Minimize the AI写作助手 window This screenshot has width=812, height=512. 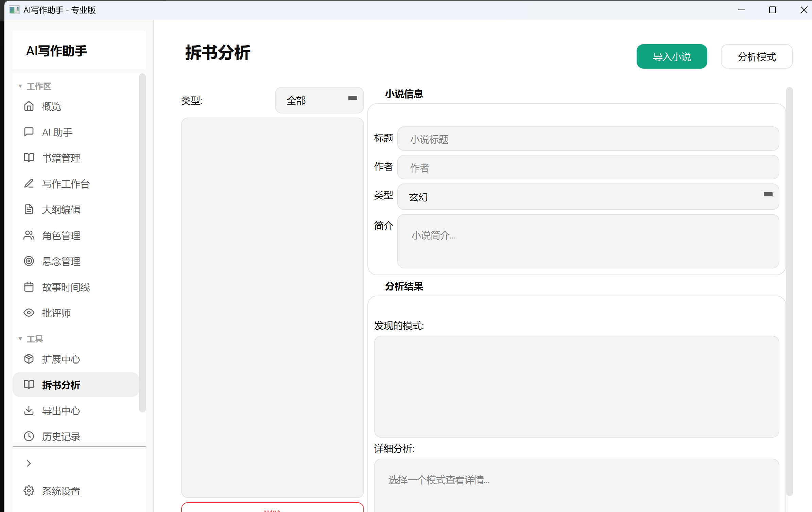742,10
